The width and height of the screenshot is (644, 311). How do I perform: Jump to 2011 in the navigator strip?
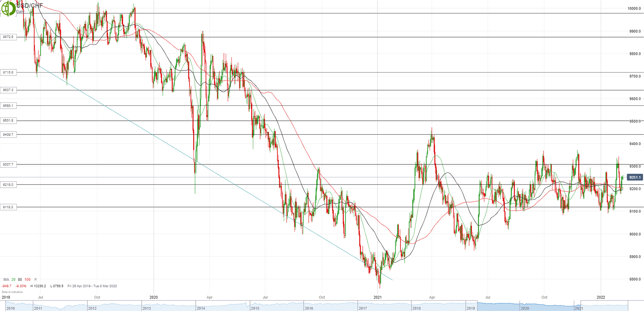pos(38,308)
